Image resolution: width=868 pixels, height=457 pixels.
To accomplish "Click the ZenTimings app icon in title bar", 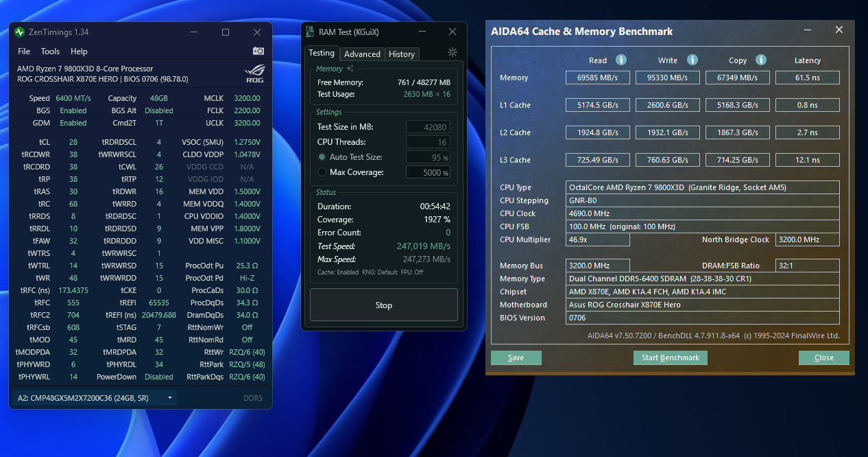I will point(20,32).
